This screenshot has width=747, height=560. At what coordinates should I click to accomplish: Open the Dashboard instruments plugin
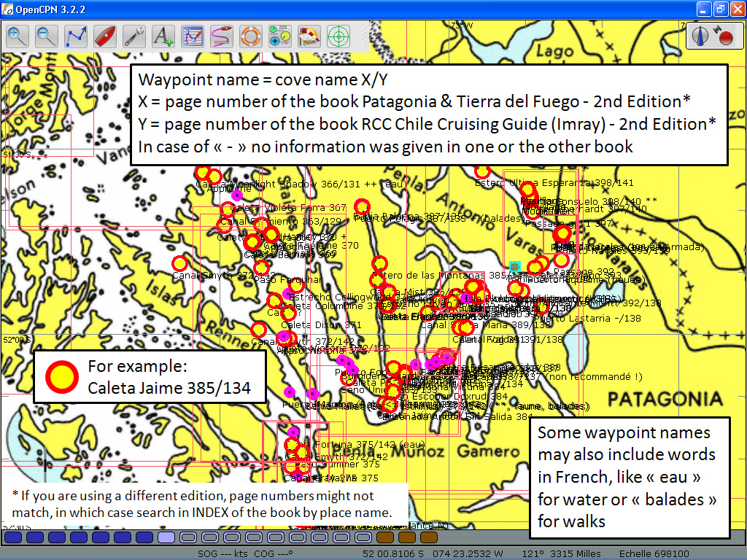point(279,36)
